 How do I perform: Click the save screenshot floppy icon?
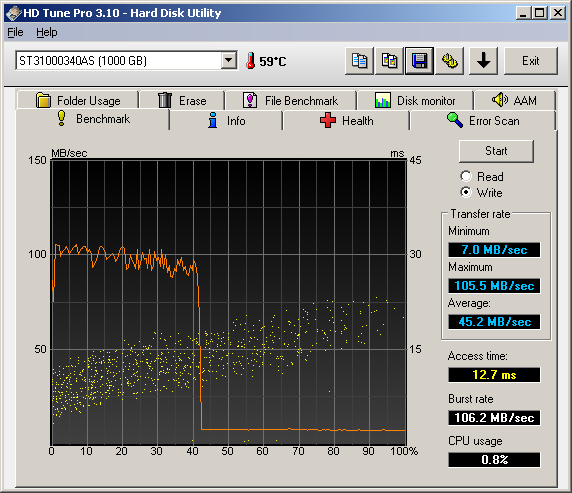pos(419,61)
